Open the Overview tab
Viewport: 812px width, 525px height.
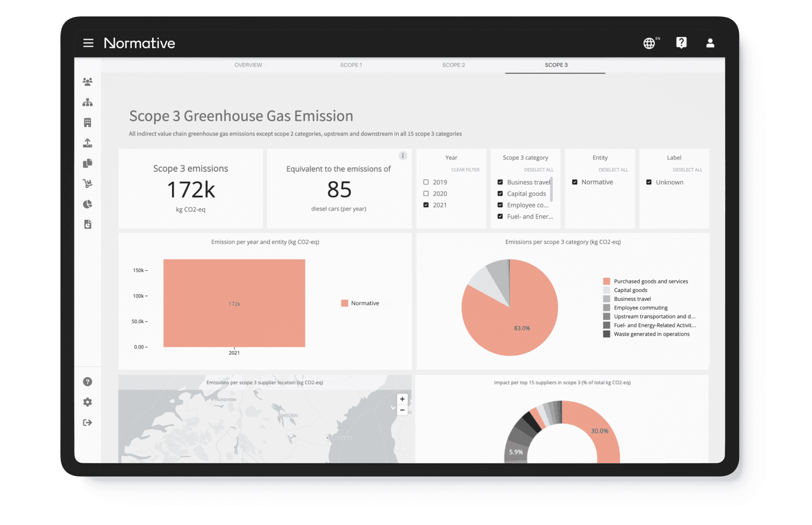point(248,65)
